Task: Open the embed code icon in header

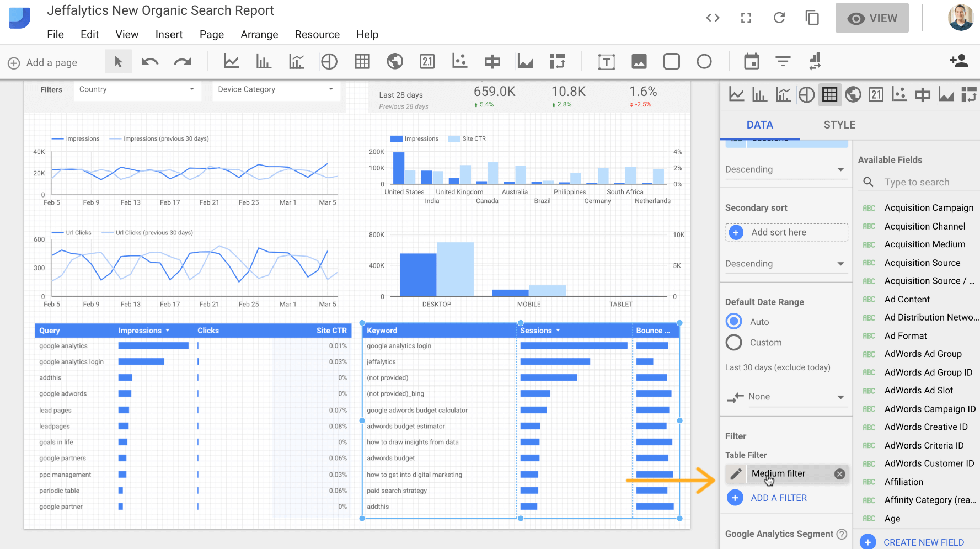Action: click(x=713, y=18)
